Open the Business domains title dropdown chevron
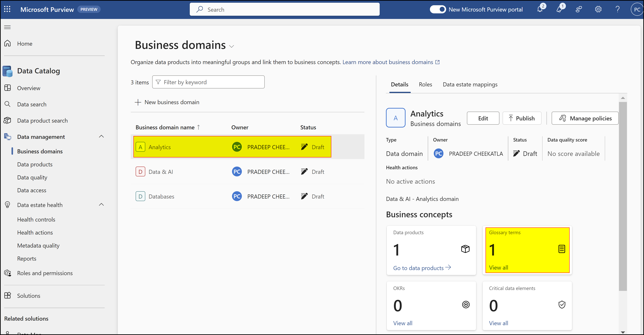This screenshot has height=335, width=644. [x=232, y=46]
